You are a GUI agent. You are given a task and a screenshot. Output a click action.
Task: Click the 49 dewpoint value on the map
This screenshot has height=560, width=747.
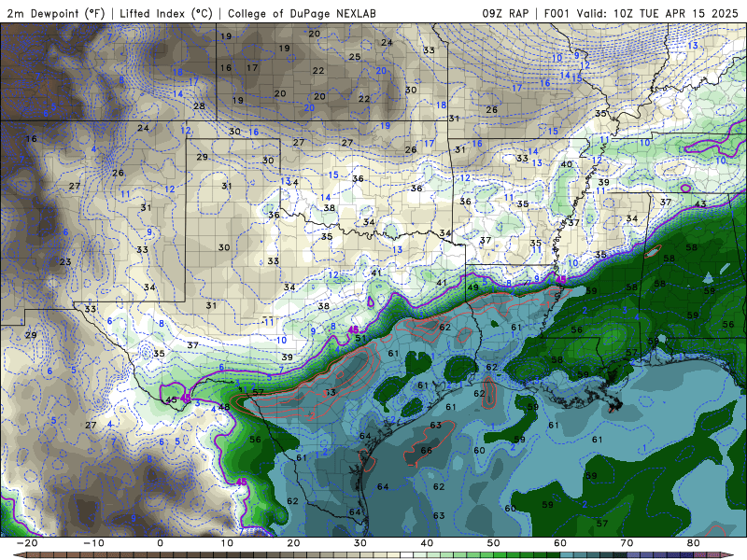pos(473,287)
